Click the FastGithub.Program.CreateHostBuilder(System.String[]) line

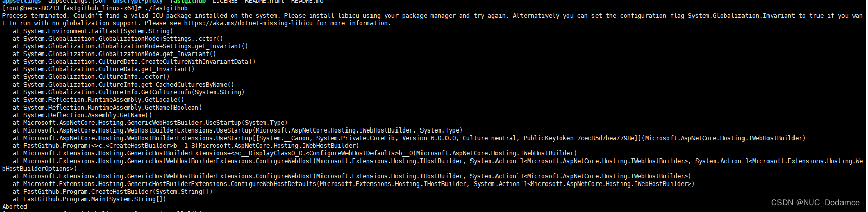(x=113, y=192)
